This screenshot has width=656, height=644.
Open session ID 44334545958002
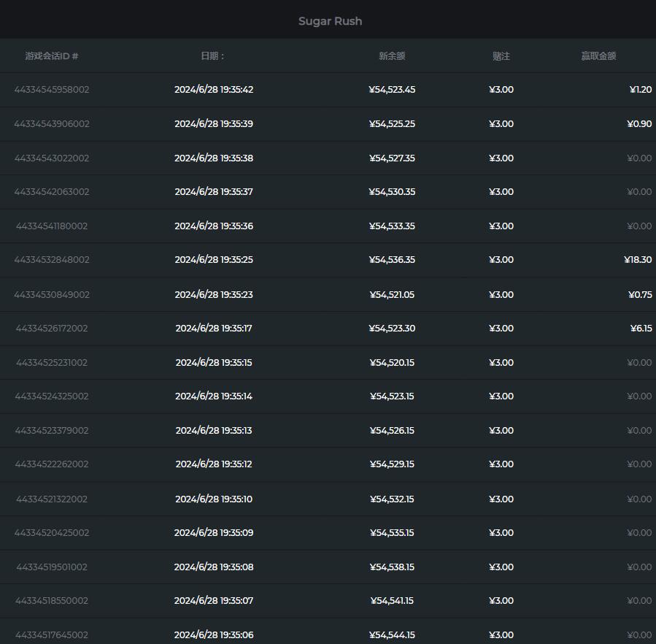(x=52, y=90)
